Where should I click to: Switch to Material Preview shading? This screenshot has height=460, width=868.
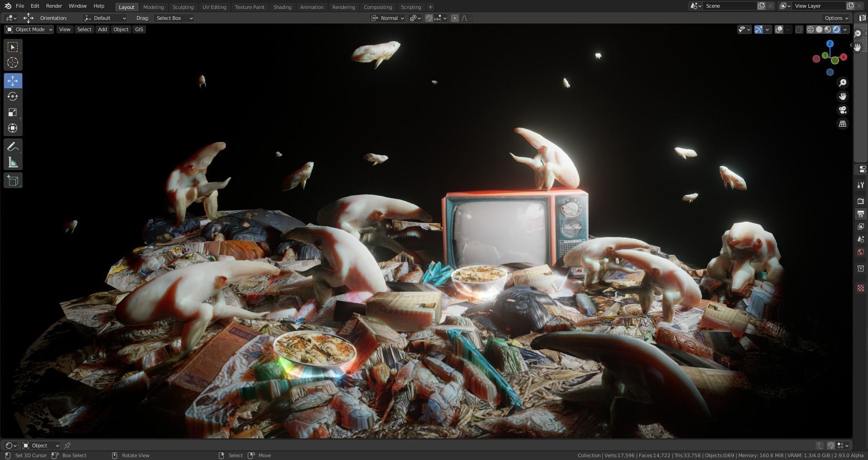point(828,29)
